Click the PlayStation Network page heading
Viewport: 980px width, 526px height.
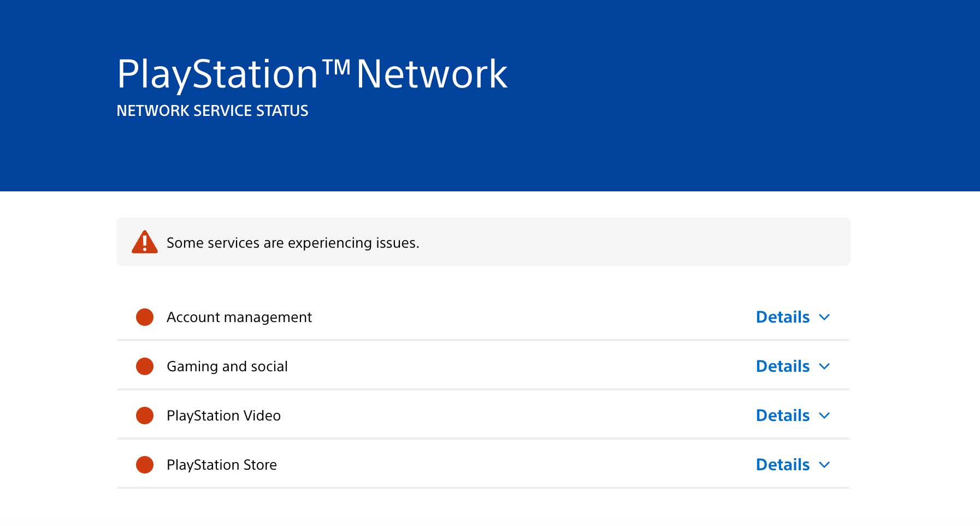(x=312, y=74)
